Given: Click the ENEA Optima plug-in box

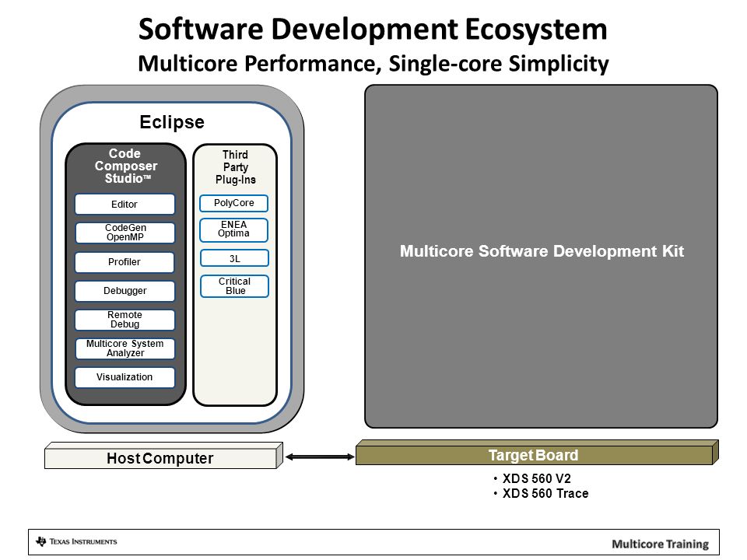Looking at the screenshot, I should [x=234, y=229].
